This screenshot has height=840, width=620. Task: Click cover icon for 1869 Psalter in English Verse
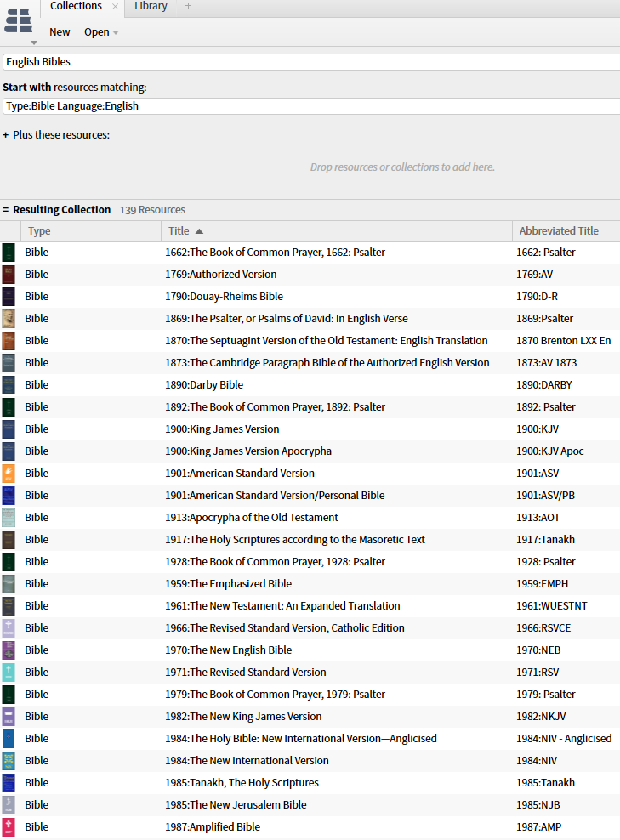tap(9, 319)
